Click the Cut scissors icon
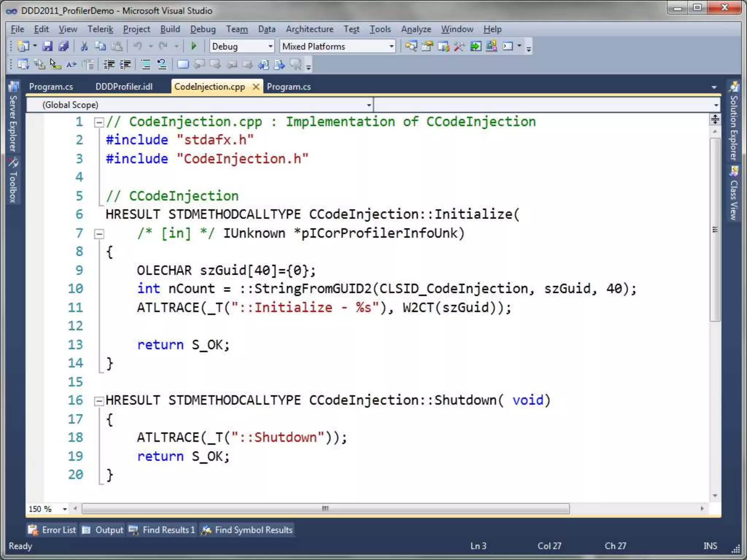The width and height of the screenshot is (747, 560). pos(84,46)
